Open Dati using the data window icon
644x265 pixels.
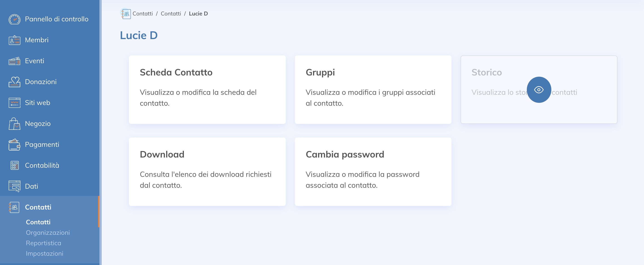(15, 186)
